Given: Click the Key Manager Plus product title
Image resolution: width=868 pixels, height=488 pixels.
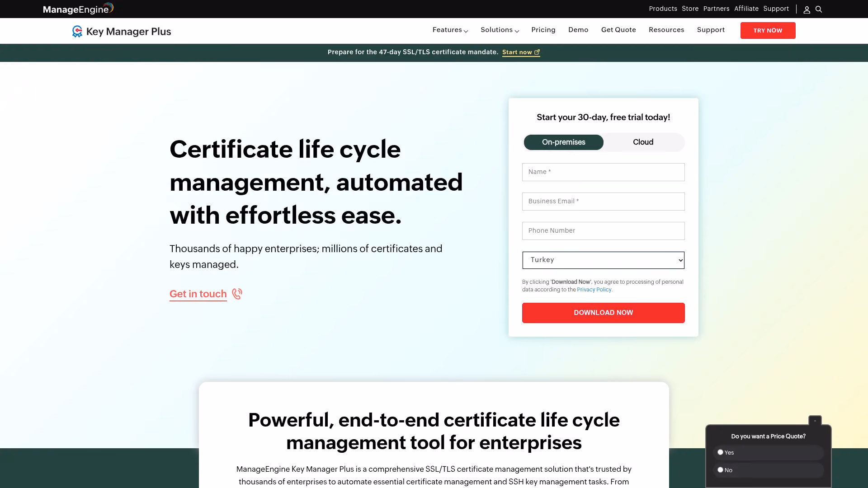Looking at the screenshot, I should coord(128,32).
